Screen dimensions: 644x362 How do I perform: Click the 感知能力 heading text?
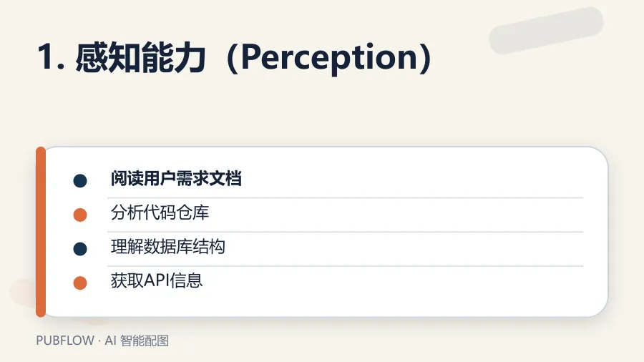click(x=140, y=58)
